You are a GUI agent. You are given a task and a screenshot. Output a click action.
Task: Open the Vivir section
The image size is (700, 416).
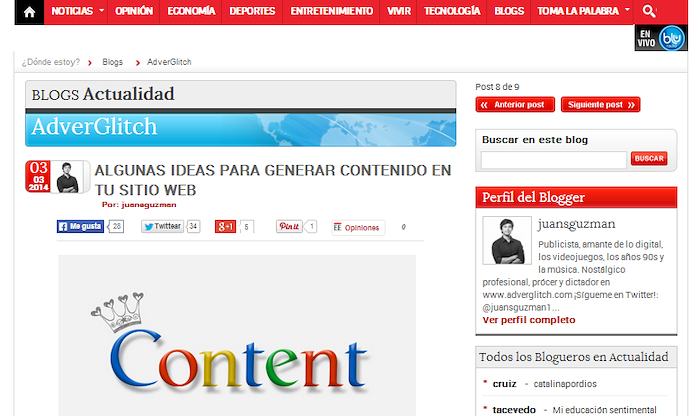[x=399, y=11]
